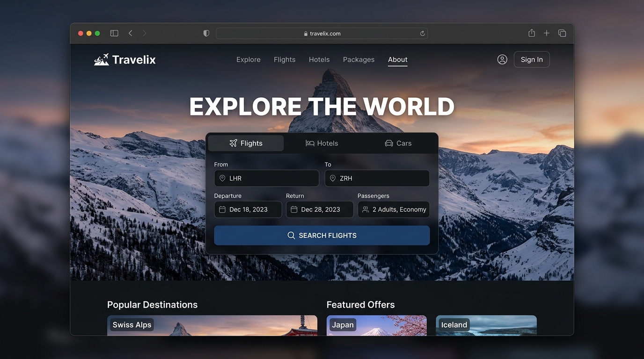
Task: Edit the From airport field LHR
Action: [x=267, y=178]
